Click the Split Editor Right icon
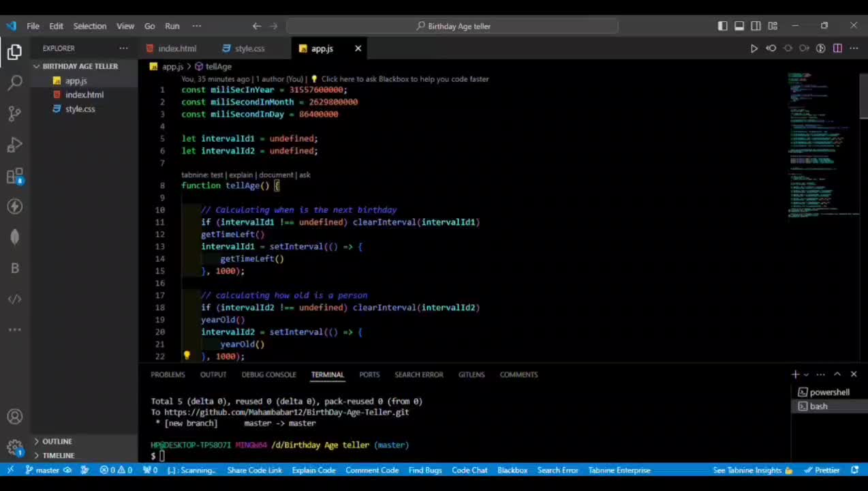Image resolution: width=868 pixels, height=491 pixels. pyautogui.click(x=837, y=48)
